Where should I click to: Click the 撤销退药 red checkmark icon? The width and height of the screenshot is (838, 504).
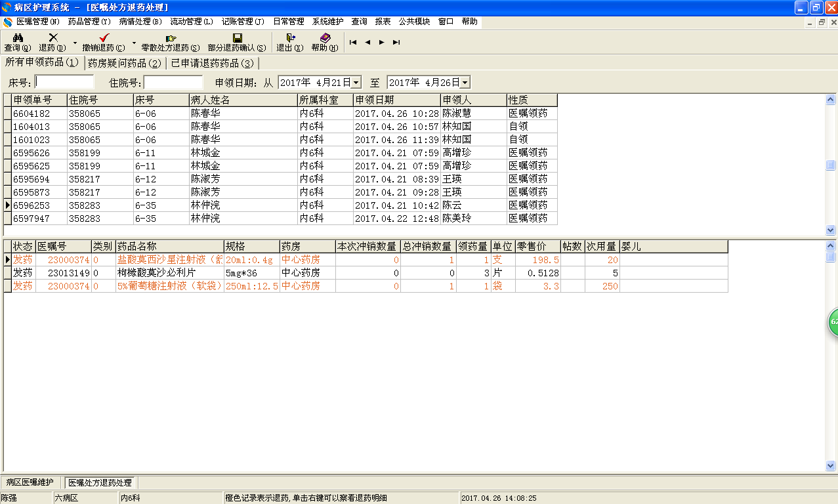click(104, 38)
